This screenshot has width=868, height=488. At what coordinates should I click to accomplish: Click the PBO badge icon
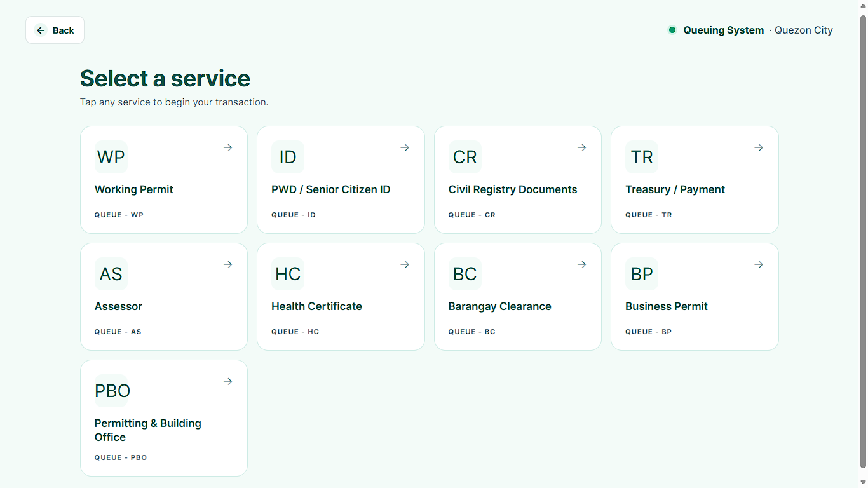point(112,391)
